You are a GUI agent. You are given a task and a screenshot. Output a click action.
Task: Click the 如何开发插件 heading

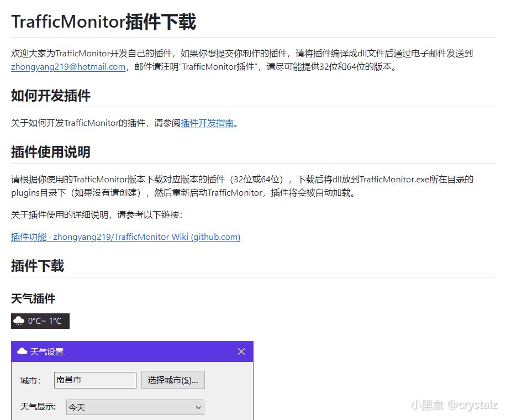point(51,96)
